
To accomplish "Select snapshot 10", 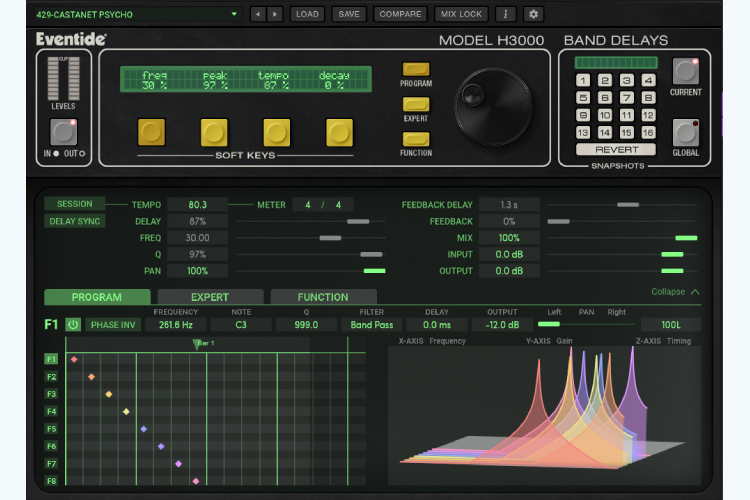I will tap(605, 115).
